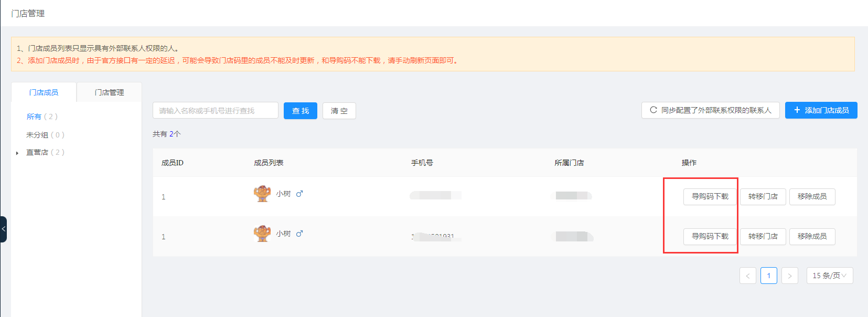This screenshot has height=317, width=868.
Task: Download 导购码 for the first member row
Action: 710,197
